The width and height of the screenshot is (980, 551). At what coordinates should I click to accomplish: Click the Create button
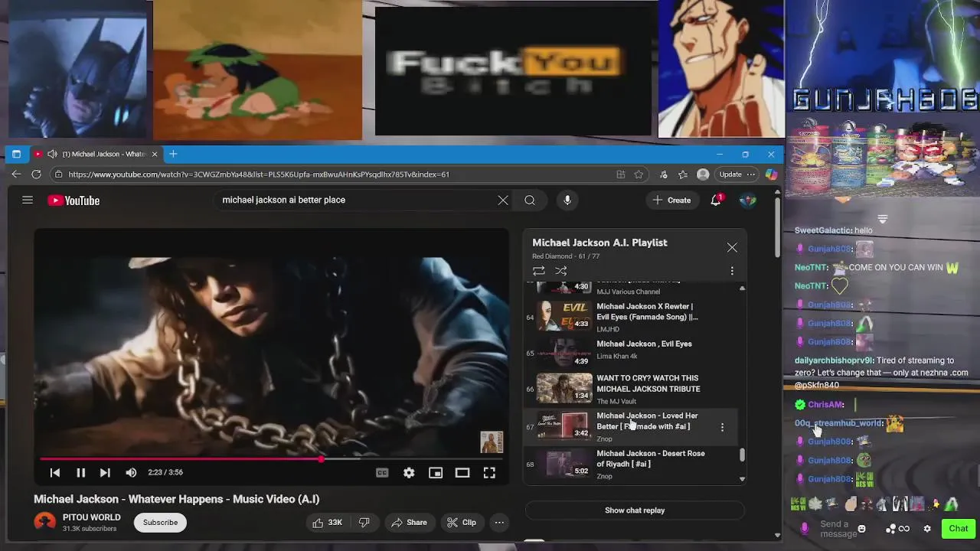(x=671, y=201)
